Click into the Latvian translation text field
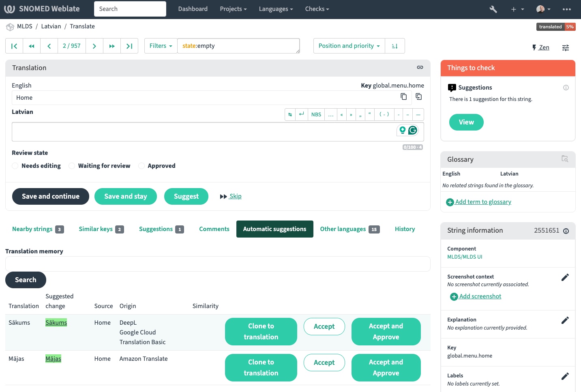 pos(203,132)
